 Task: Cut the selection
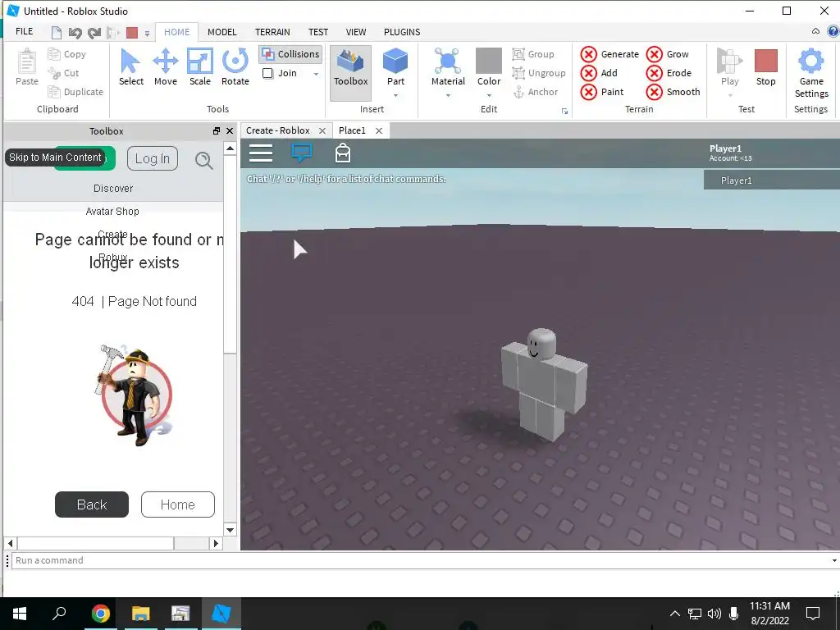click(63, 73)
